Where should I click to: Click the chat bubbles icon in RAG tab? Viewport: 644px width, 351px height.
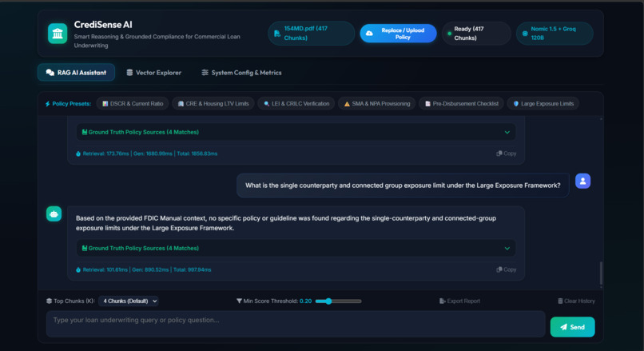50,72
